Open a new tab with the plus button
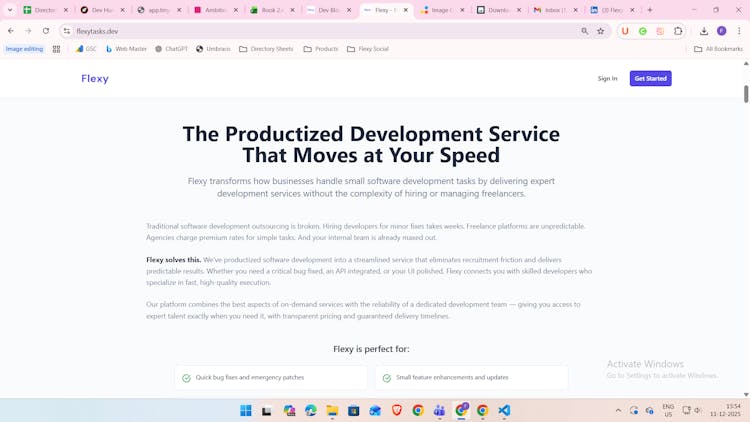 pos(650,10)
